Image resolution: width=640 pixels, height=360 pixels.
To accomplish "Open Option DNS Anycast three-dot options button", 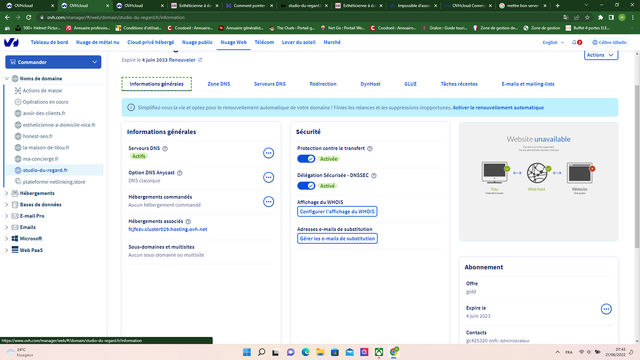I will 268,177.
